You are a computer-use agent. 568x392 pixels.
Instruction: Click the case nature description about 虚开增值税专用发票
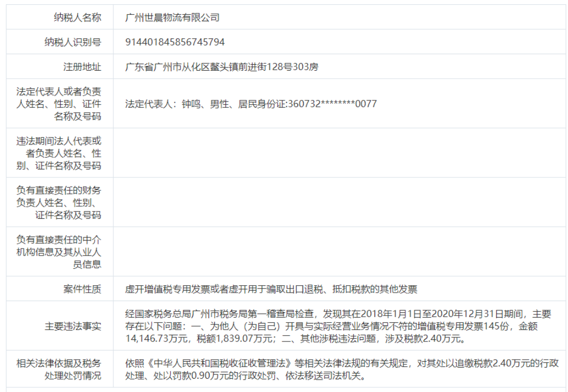click(x=271, y=291)
